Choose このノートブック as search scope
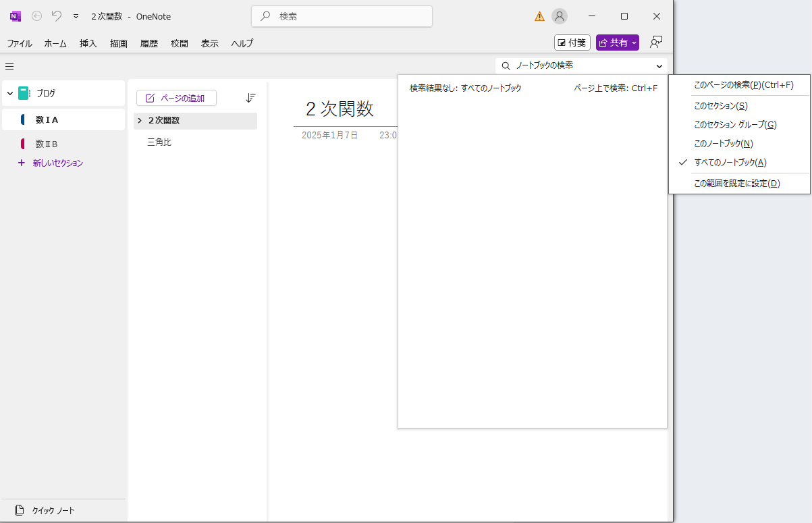812x523 pixels. [723, 144]
